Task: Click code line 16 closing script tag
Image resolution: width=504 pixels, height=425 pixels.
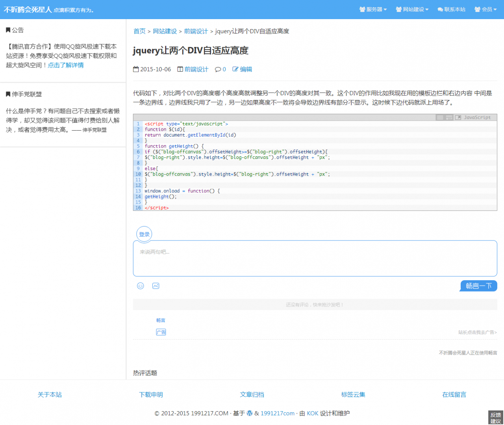Action: [x=156, y=208]
